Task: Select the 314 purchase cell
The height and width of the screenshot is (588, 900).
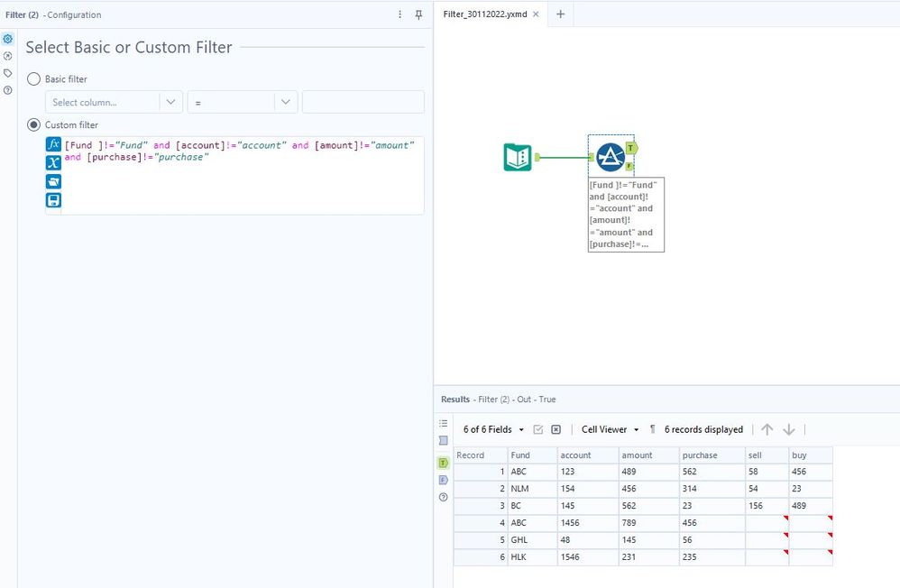Action: pyautogui.click(x=712, y=489)
